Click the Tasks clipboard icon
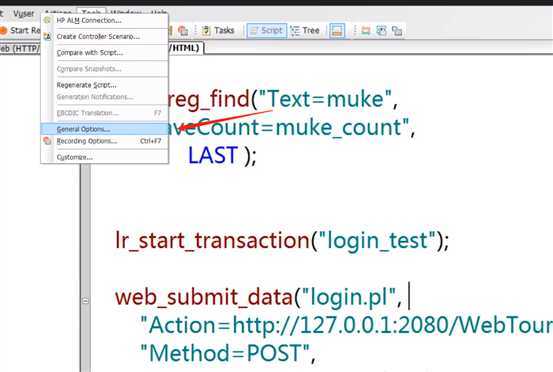Image resolution: width=553 pixels, height=372 pixels. (206, 31)
